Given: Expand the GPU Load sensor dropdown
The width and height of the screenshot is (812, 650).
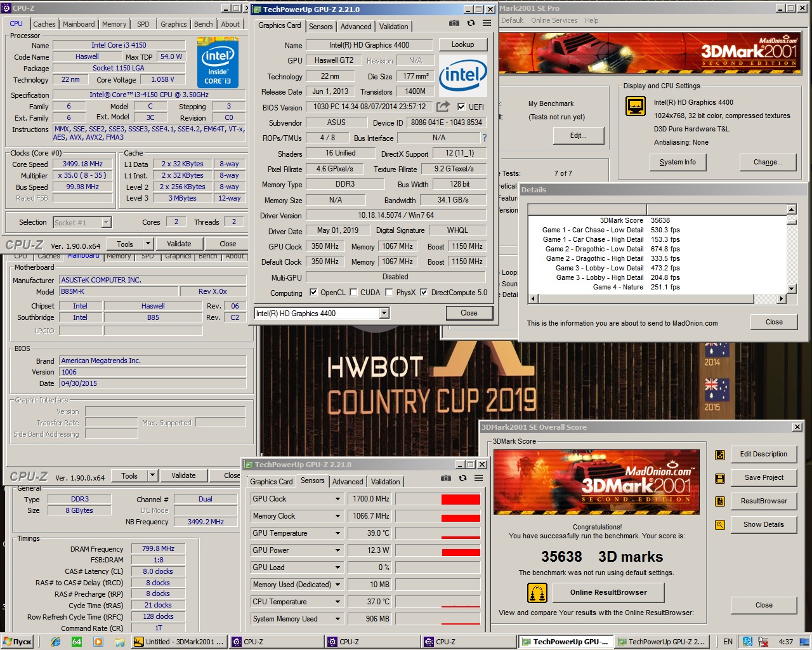Looking at the screenshot, I should 338,567.
